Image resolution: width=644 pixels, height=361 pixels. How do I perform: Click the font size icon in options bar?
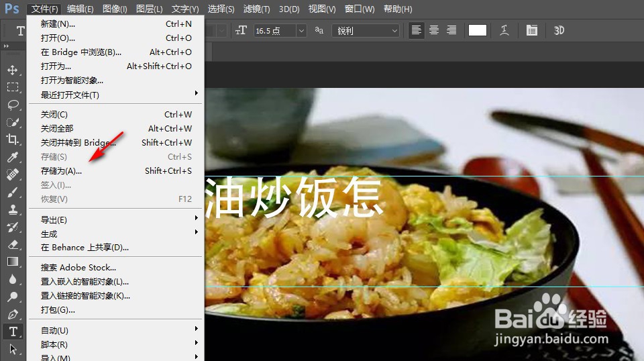tap(241, 30)
